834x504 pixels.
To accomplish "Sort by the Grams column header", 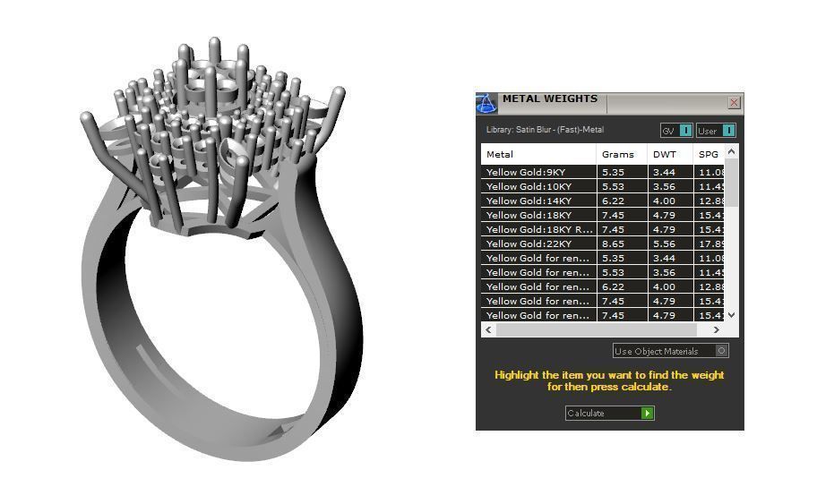I will 622,154.
